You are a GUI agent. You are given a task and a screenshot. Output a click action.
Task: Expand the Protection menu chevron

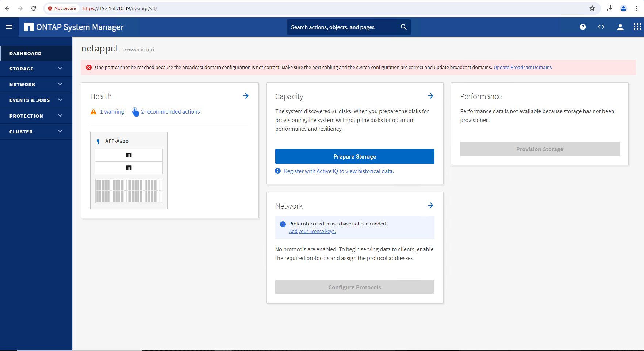pos(60,115)
